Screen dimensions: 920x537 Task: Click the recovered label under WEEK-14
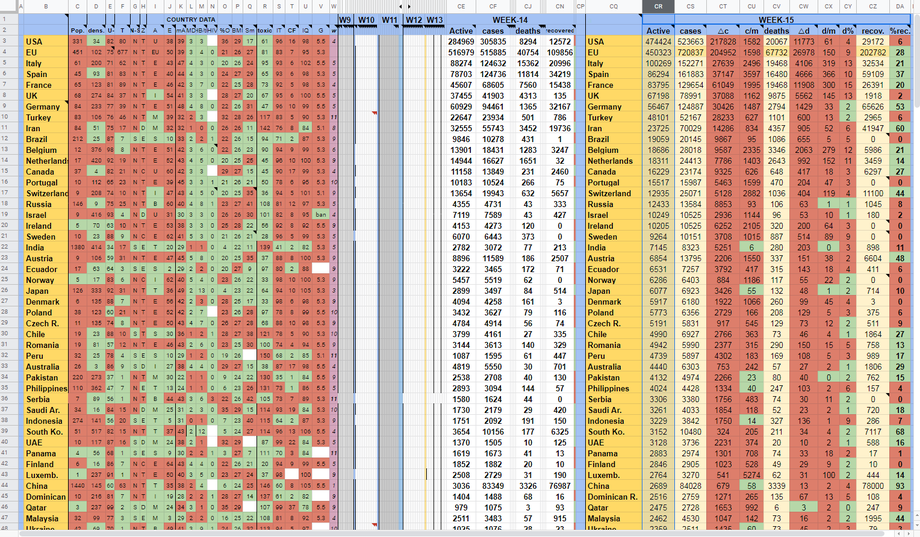click(x=560, y=31)
